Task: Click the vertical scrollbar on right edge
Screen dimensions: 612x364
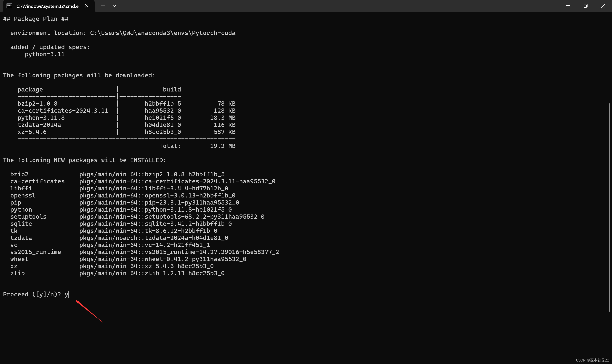Action: click(609, 207)
